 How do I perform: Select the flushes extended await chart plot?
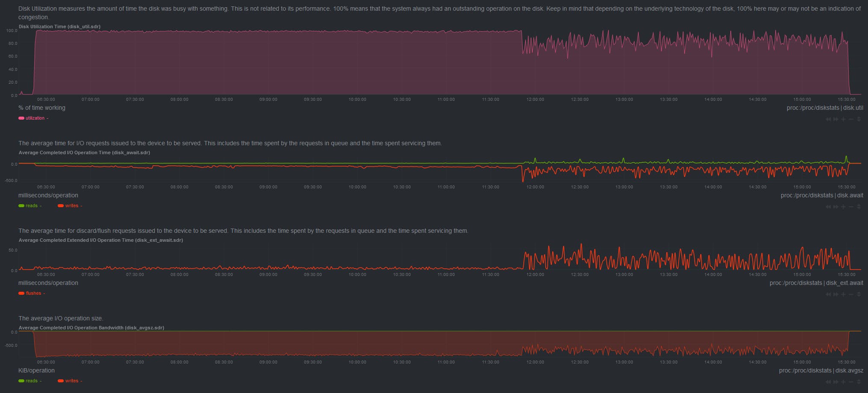[440, 256]
